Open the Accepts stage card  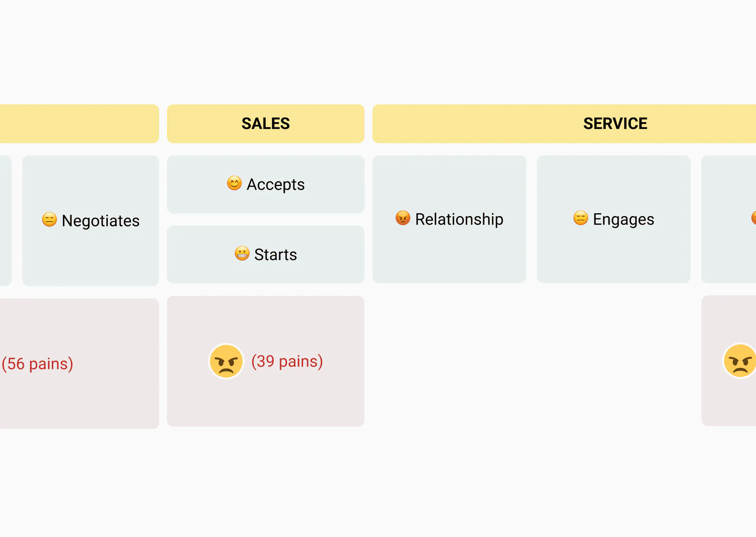(266, 185)
